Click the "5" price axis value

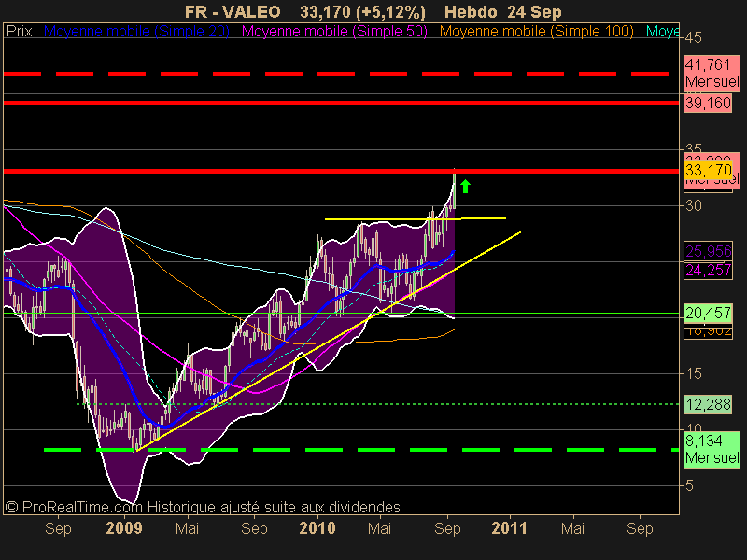click(x=690, y=485)
